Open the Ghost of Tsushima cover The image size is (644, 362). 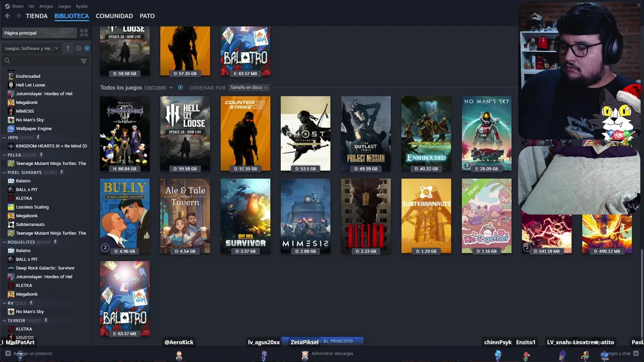[305, 134]
